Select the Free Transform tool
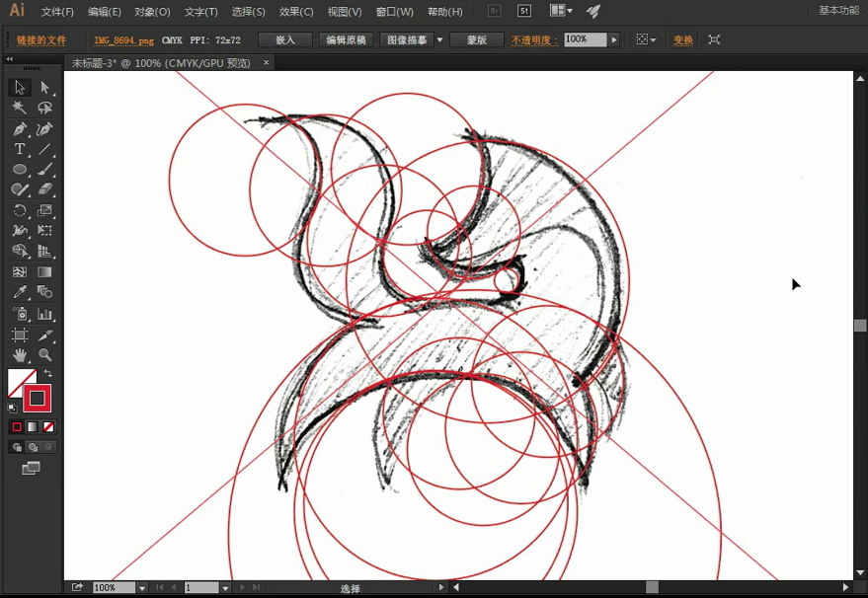 coord(44,230)
